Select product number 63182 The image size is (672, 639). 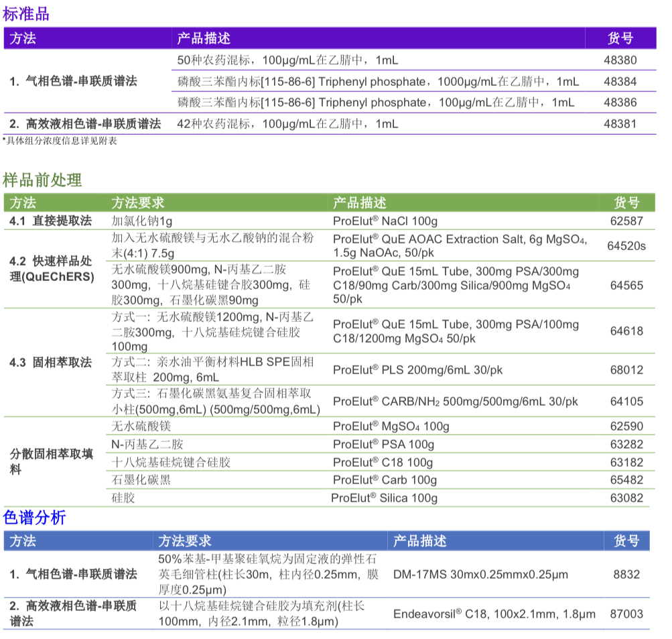click(x=626, y=462)
